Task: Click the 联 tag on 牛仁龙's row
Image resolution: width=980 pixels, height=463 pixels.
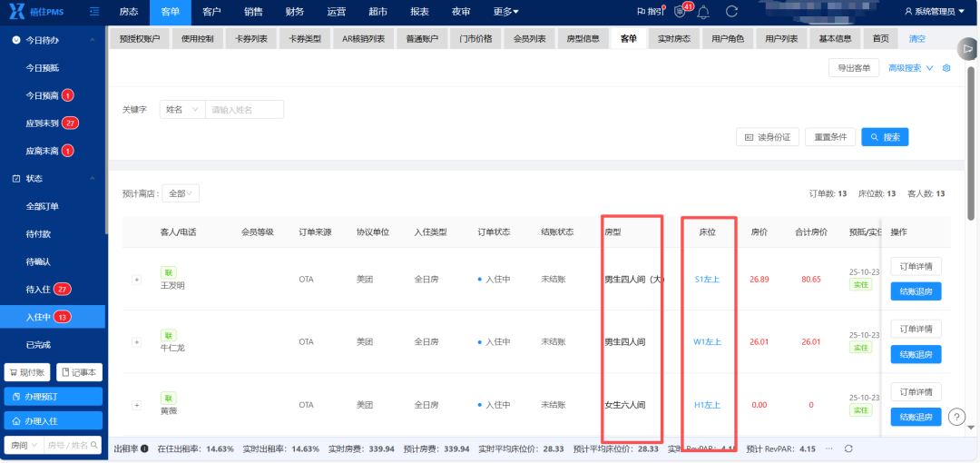Action: tap(169, 335)
